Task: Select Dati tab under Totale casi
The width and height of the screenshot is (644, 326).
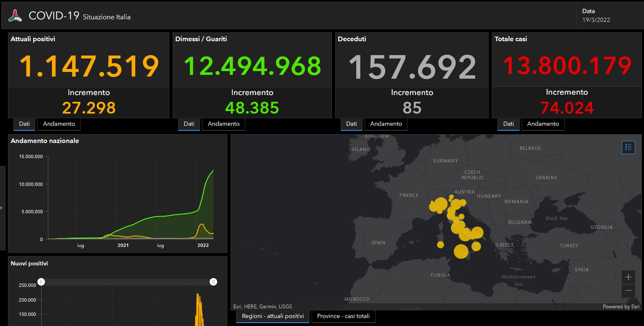Action: coord(508,124)
